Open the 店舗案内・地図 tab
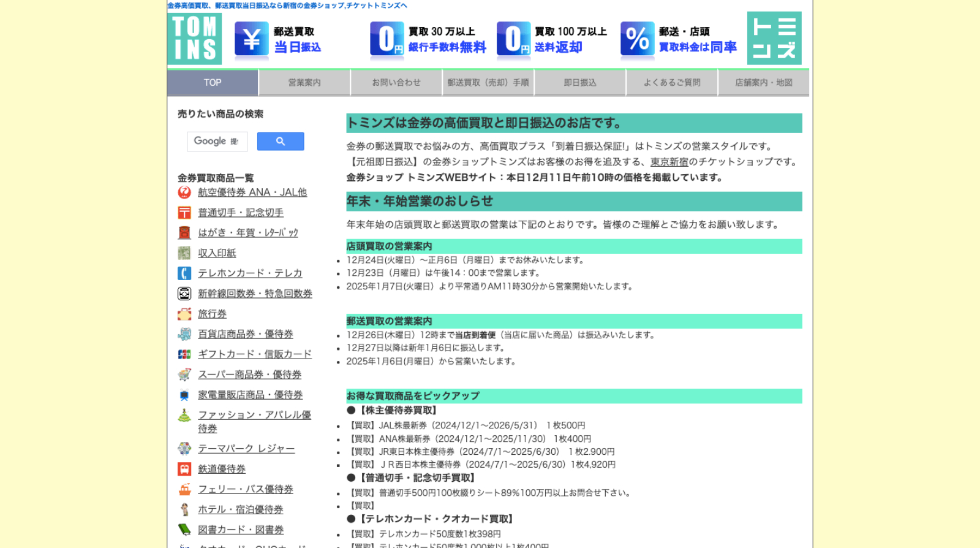Viewport: 980px width, 548px height. pos(764,83)
